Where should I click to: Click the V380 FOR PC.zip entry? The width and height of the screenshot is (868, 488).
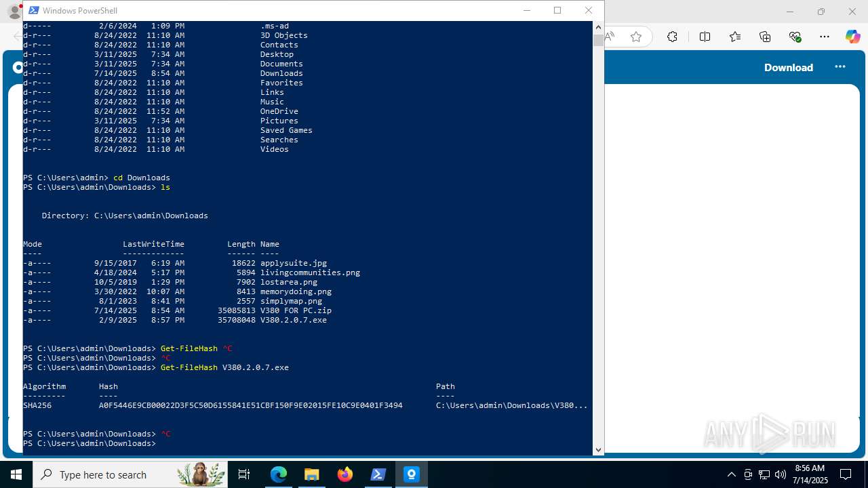coord(296,310)
